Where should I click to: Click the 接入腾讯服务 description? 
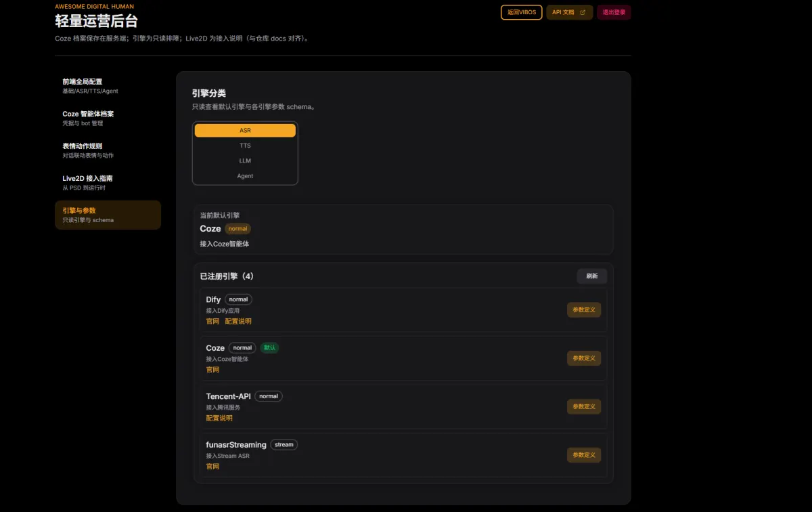coord(223,408)
